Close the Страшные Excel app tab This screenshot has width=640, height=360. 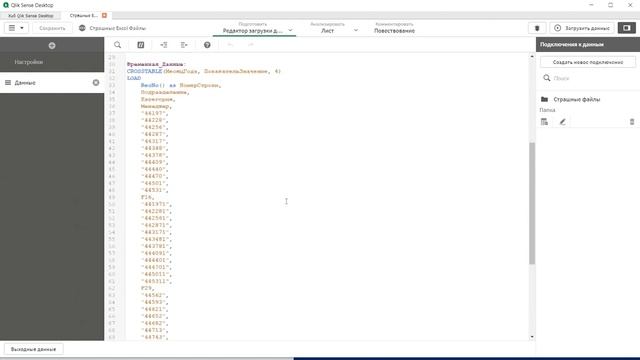click(104, 16)
